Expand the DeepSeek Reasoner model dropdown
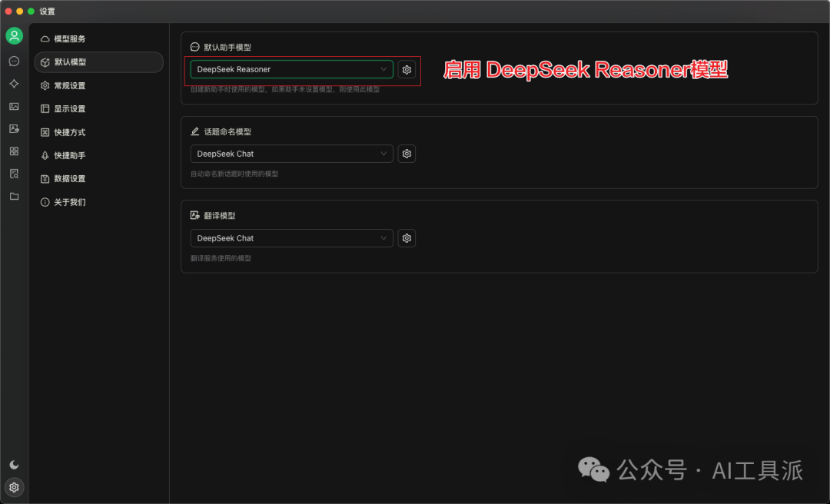This screenshot has height=504, width=830. click(x=292, y=69)
